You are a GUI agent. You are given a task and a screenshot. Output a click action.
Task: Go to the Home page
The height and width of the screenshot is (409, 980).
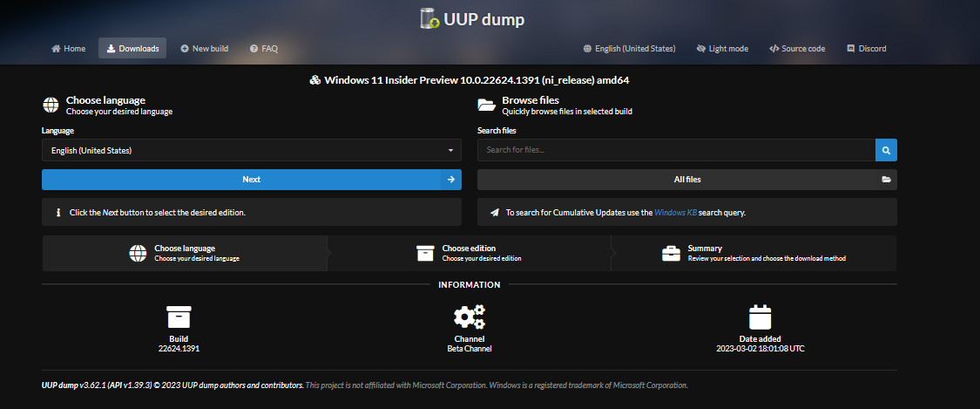[x=69, y=48]
